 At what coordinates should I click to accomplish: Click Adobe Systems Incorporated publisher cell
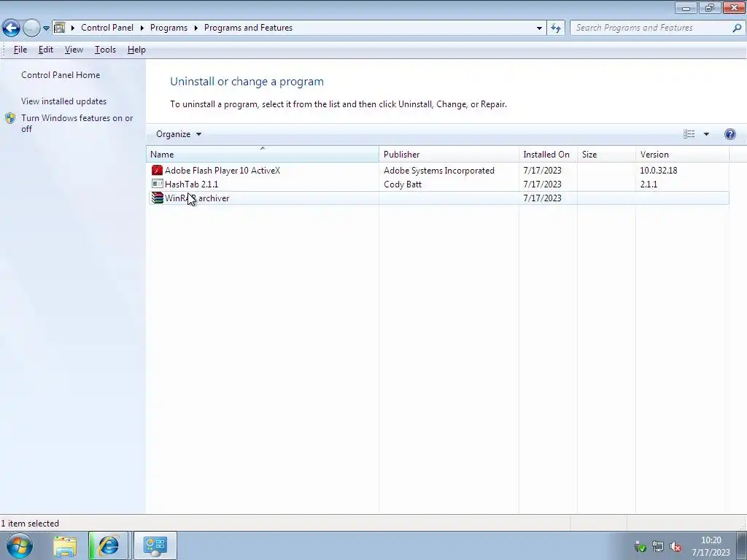[x=438, y=171]
